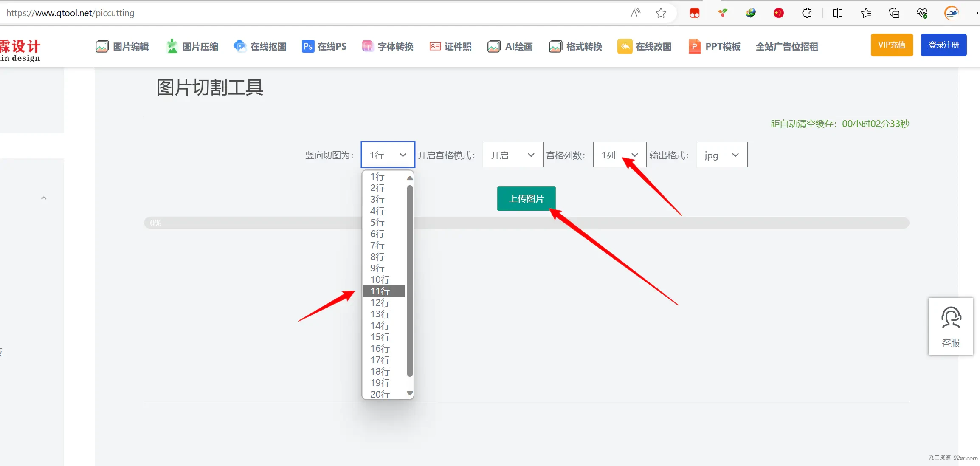Collapse the left sidebar chevron
The height and width of the screenshot is (466, 980).
point(43,198)
